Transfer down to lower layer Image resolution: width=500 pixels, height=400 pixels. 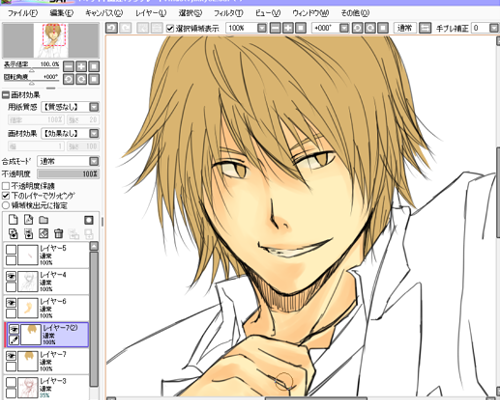(13, 233)
